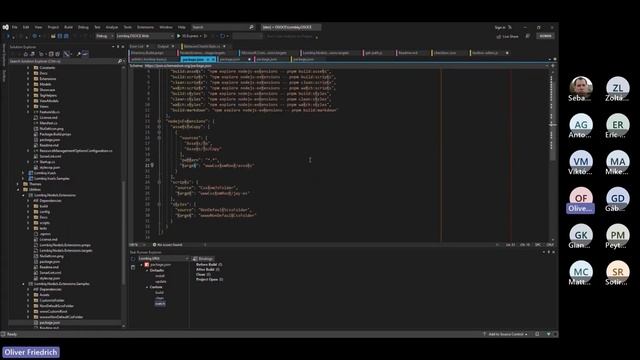Screen dimensions: 640x360
Task: Select the watch task in Task Runner
Action: (x=160, y=304)
